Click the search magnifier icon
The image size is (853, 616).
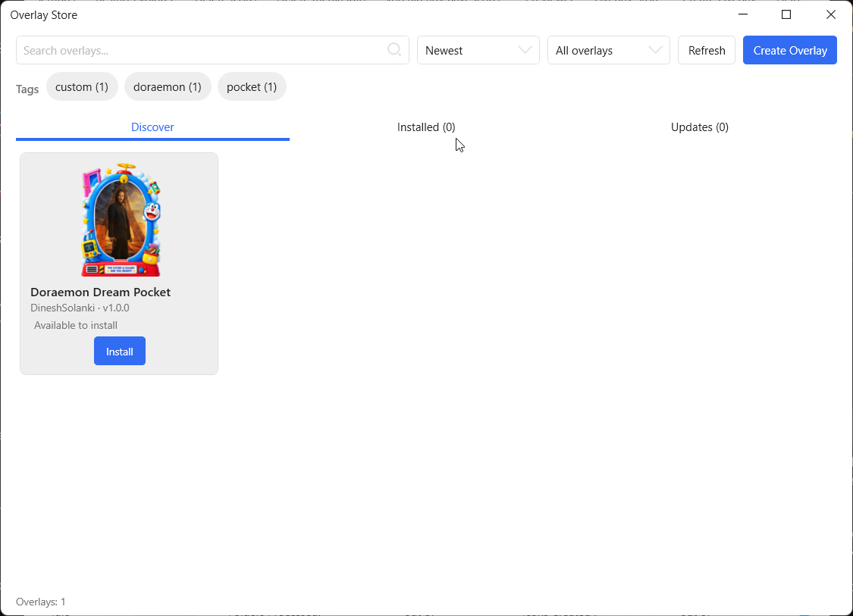[x=394, y=50]
